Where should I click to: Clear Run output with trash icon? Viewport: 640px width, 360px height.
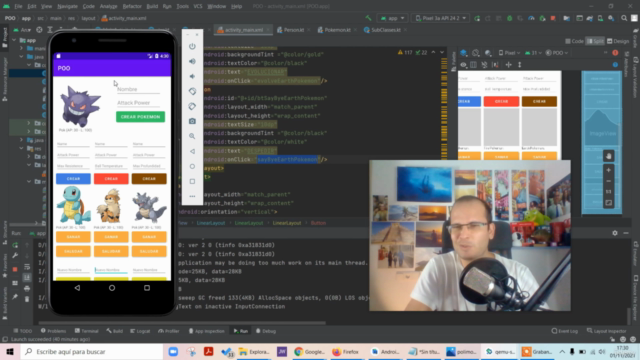pos(27,299)
